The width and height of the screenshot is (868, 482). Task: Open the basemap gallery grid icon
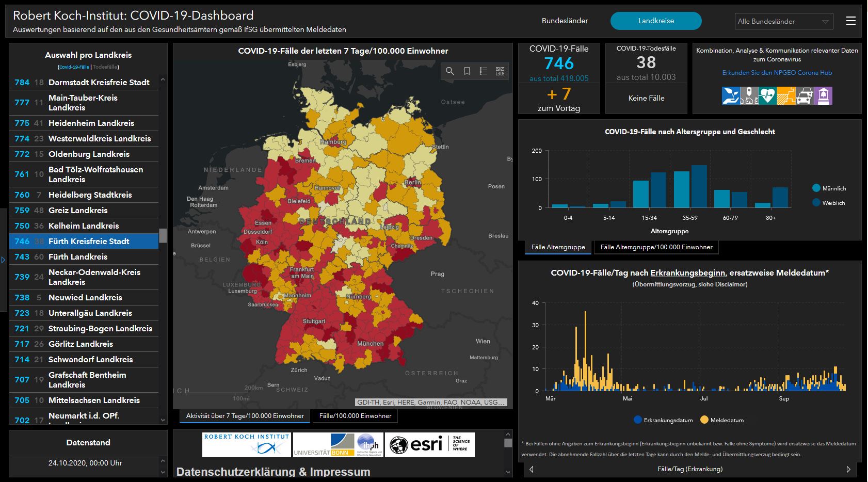pyautogui.click(x=500, y=71)
